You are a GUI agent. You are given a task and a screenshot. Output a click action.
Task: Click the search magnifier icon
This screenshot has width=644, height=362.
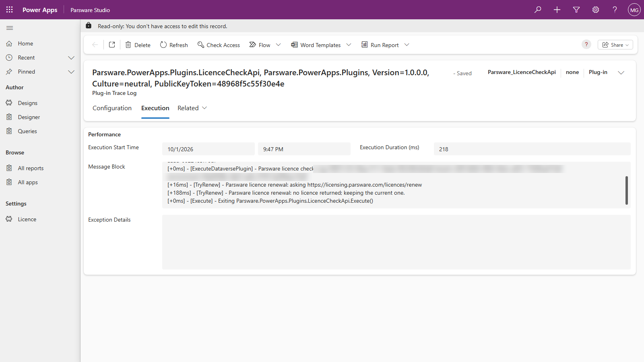click(x=538, y=10)
